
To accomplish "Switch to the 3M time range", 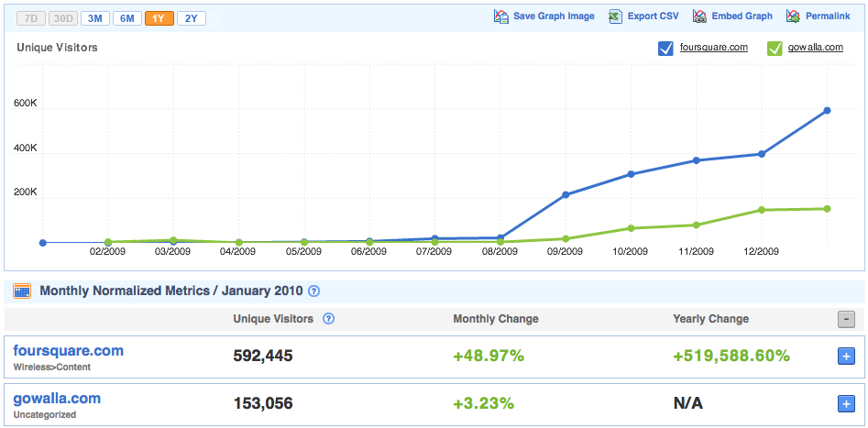I will click(x=94, y=18).
